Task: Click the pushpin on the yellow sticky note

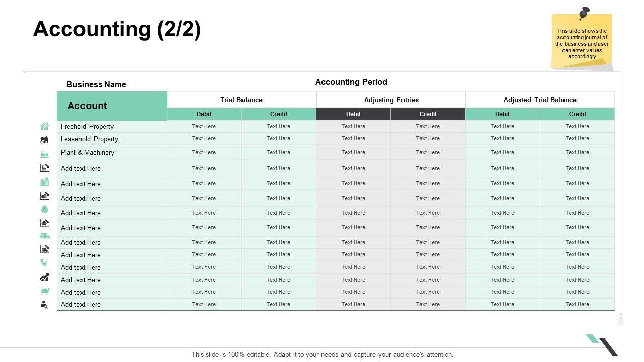Action: pos(584,13)
